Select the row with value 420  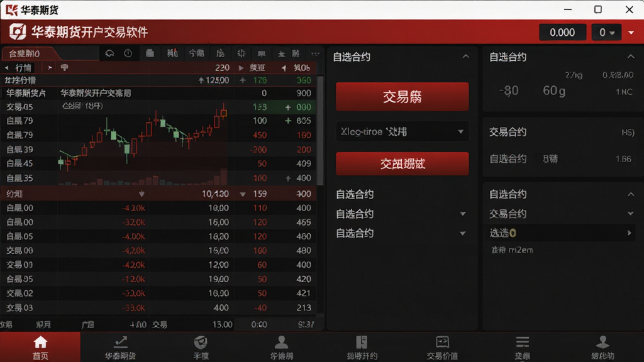[158, 279]
